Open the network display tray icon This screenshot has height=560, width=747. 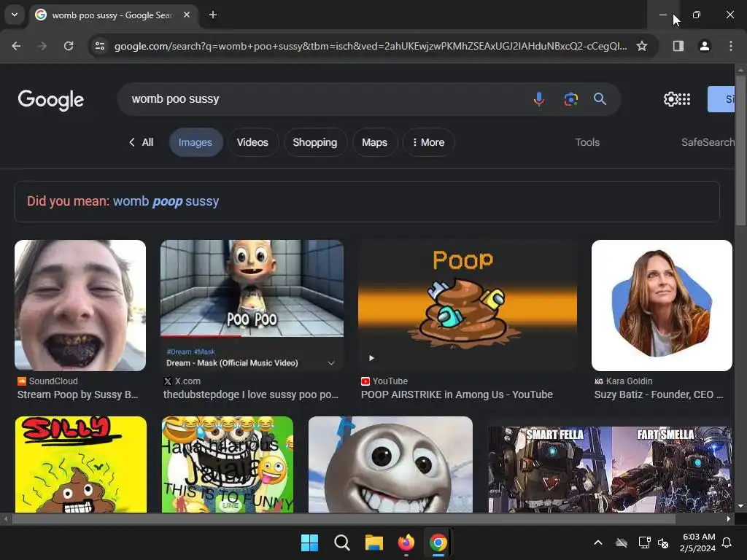[x=644, y=542]
